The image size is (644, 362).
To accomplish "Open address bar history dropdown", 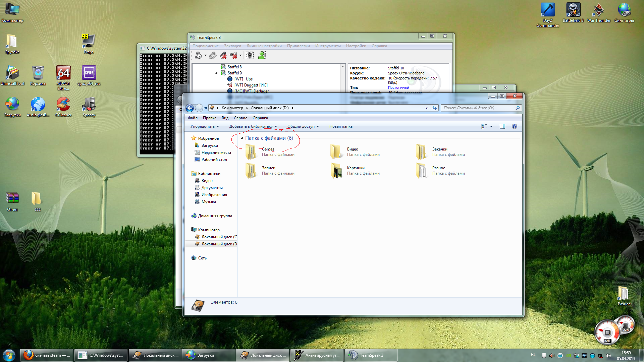I will click(x=427, y=108).
